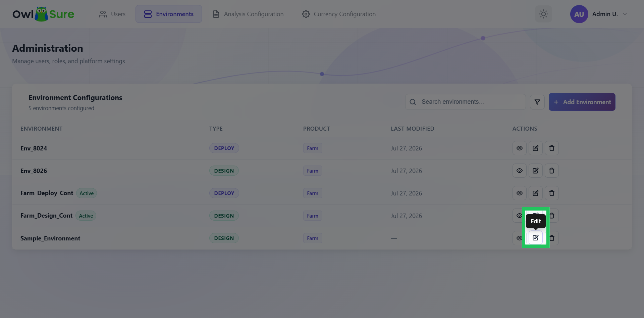Click the LAST MODIFIED column header
Screen dimensions: 644x318
tap(413, 129)
